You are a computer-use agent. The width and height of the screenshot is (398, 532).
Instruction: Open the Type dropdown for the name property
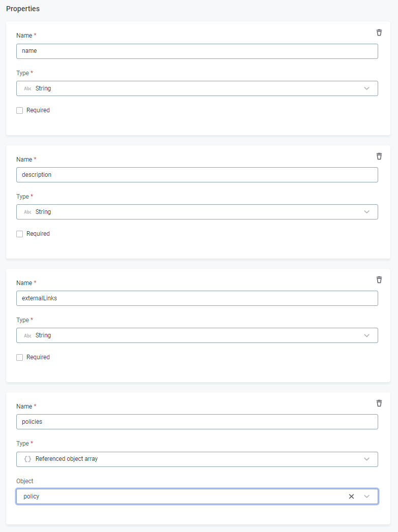tap(366, 88)
